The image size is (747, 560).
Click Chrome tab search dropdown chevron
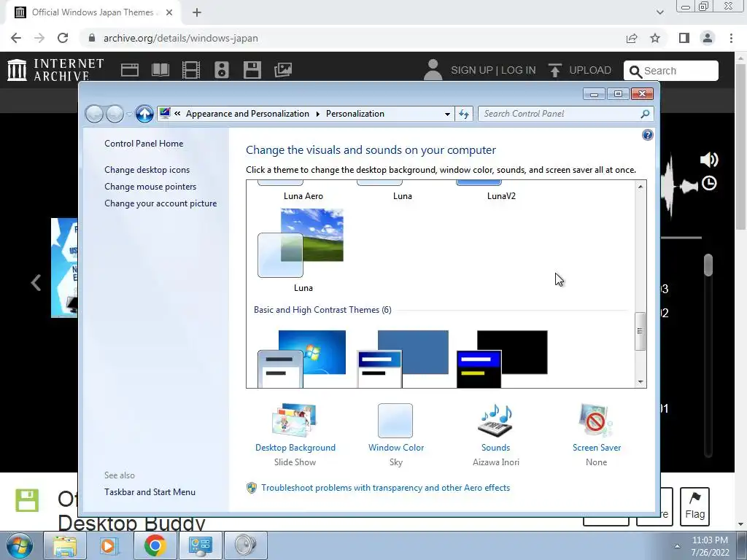(659, 12)
